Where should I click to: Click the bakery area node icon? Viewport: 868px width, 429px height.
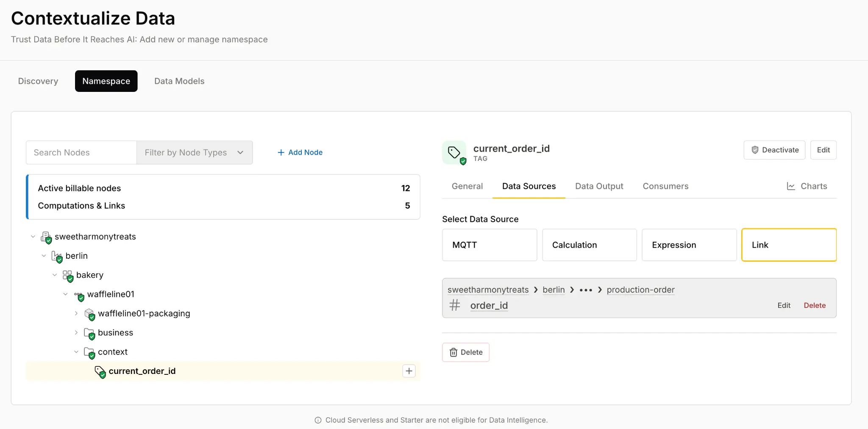point(68,276)
